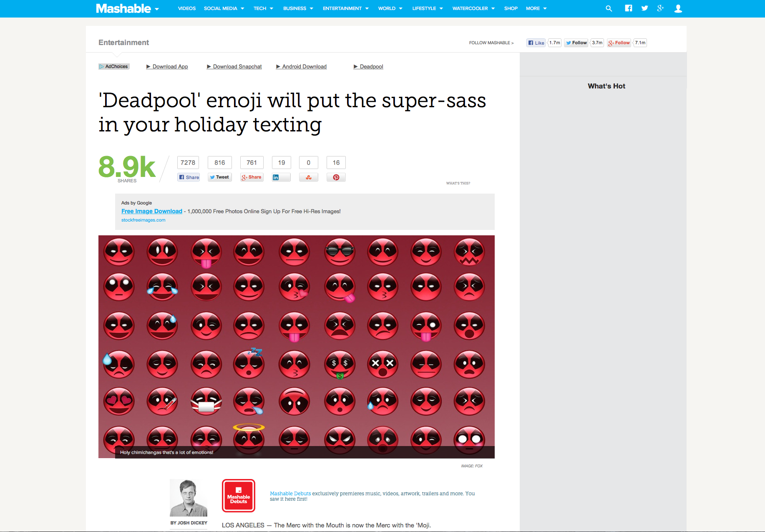The image size is (765, 532).
Task: Click the Android Download ad link
Action: pyautogui.click(x=302, y=66)
